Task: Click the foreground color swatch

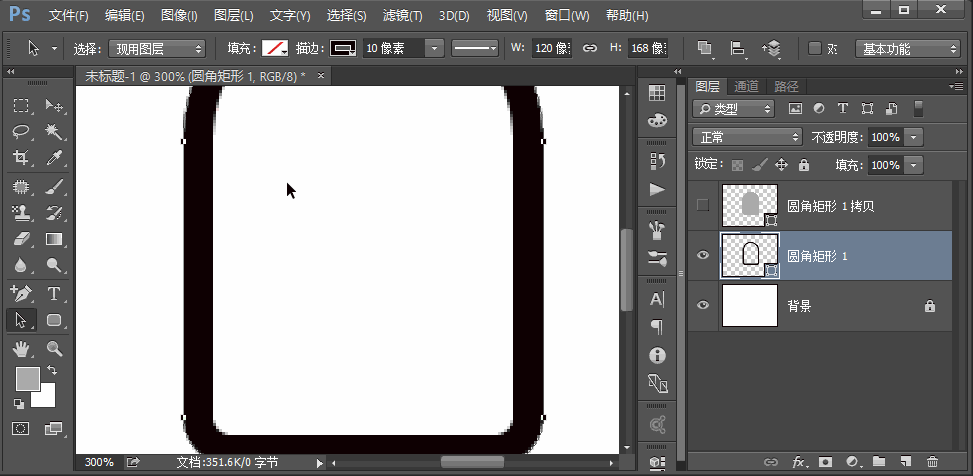Action: click(x=27, y=378)
